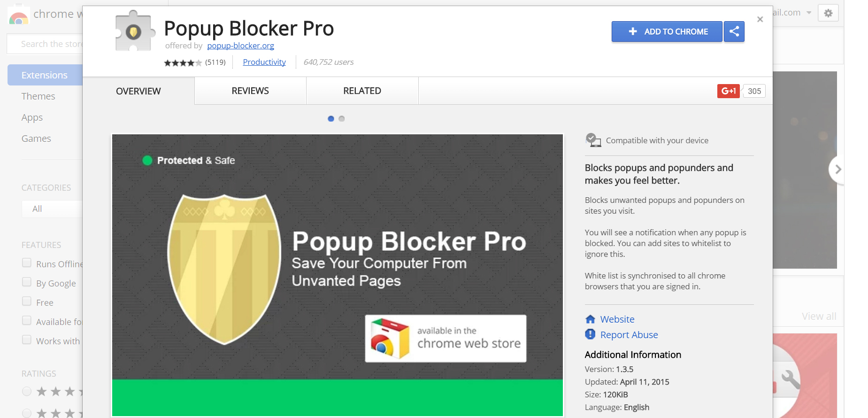This screenshot has width=868, height=418.
Task: Click the Version: 1.3.5 text
Action: pyautogui.click(x=609, y=369)
